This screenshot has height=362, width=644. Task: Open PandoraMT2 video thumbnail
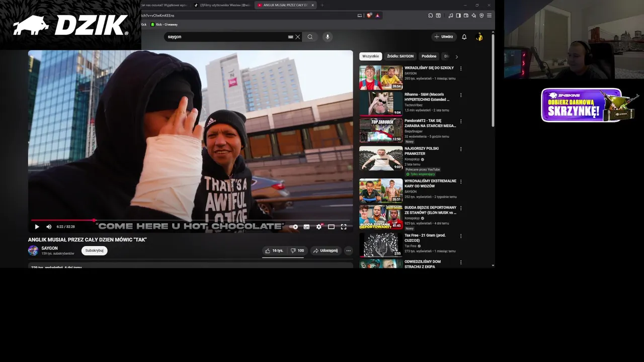381,130
